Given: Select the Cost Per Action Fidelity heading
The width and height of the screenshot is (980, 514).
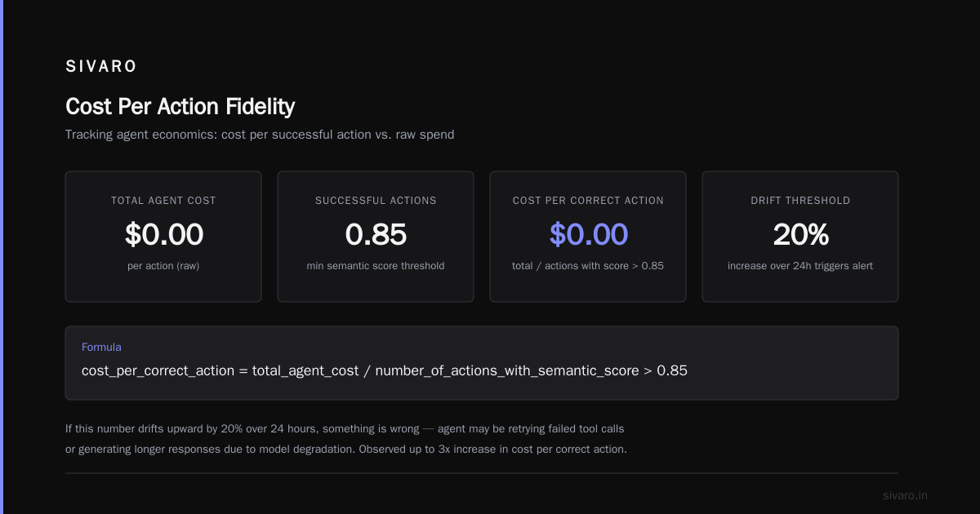Looking at the screenshot, I should 180,106.
